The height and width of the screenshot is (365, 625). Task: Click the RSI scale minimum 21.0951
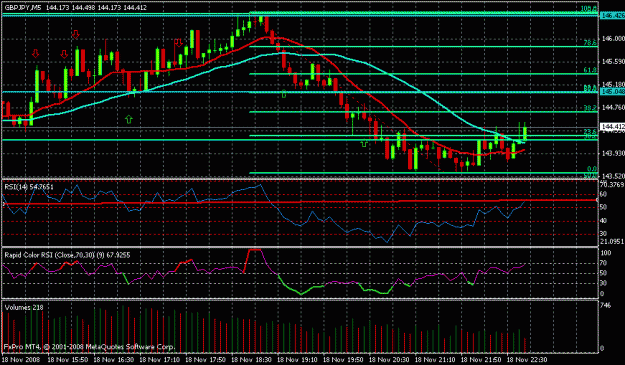(x=612, y=241)
